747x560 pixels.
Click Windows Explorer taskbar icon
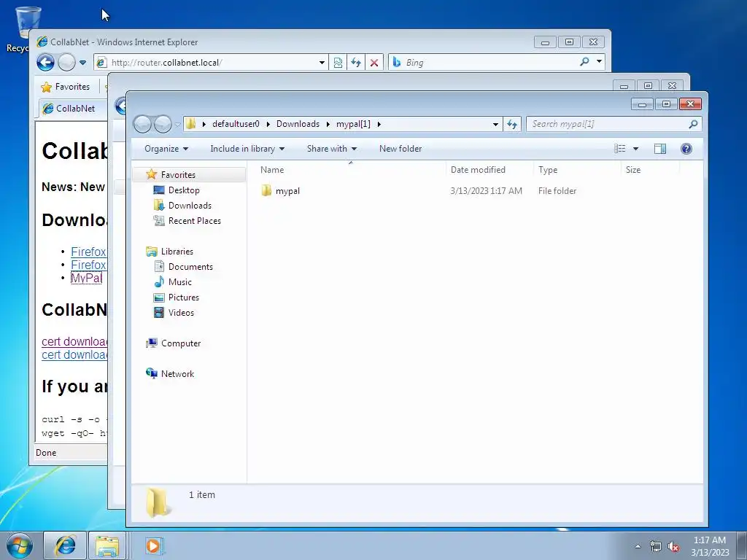point(107,545)
